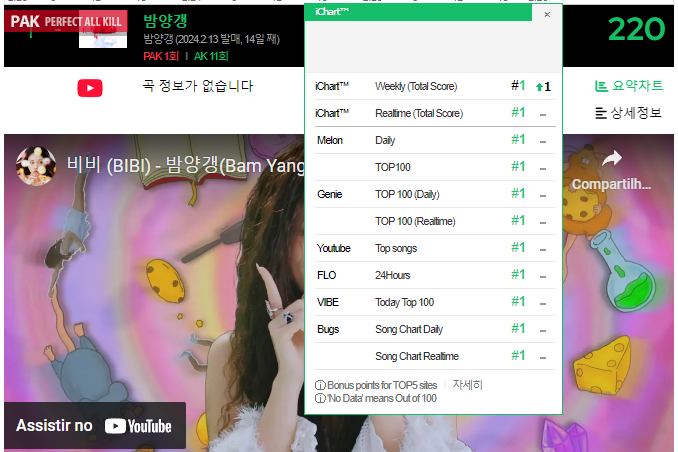Click BIBI channel avatar on video

(x=36, y=166)
